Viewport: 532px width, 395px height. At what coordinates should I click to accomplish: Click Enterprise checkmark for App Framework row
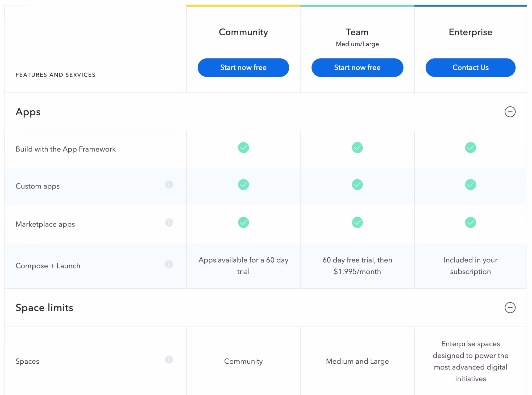(470, 148)
